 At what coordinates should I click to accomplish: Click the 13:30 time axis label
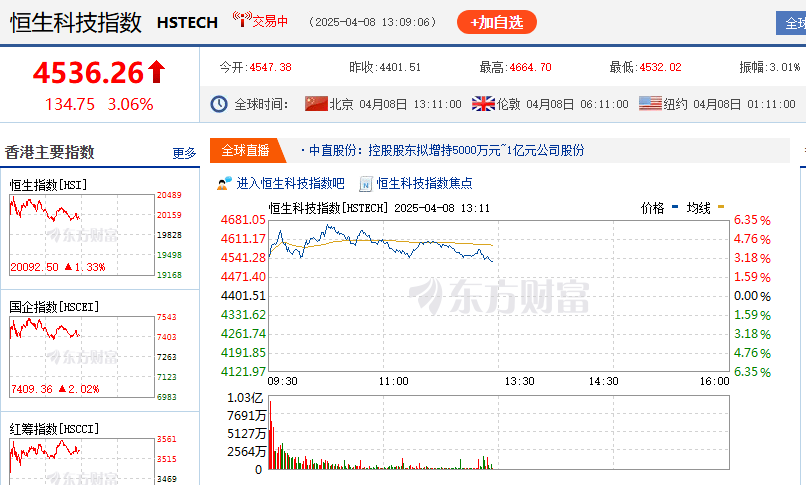[x=519, y=381]
